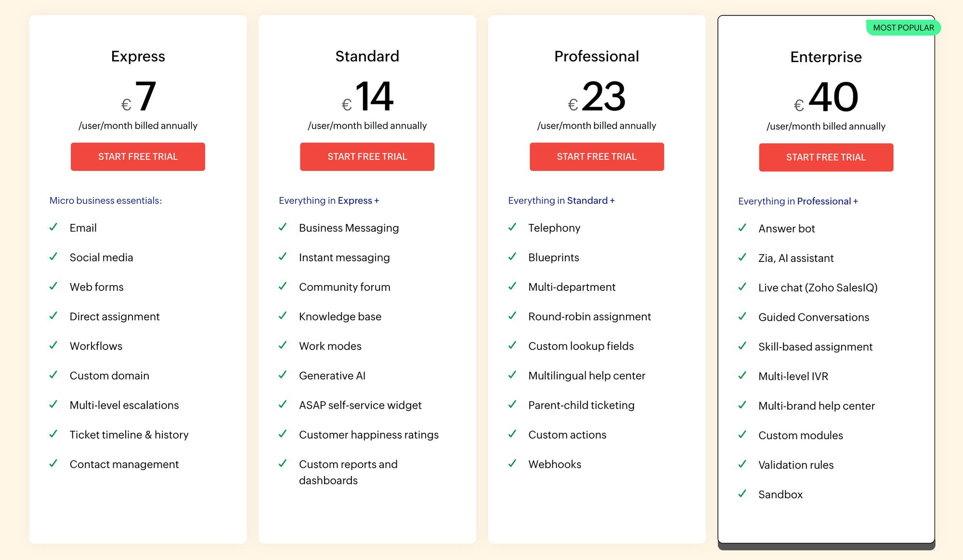Viewport: 963px width, 560px height.
Task: Click the Express plan title
Action: [138, 56]
